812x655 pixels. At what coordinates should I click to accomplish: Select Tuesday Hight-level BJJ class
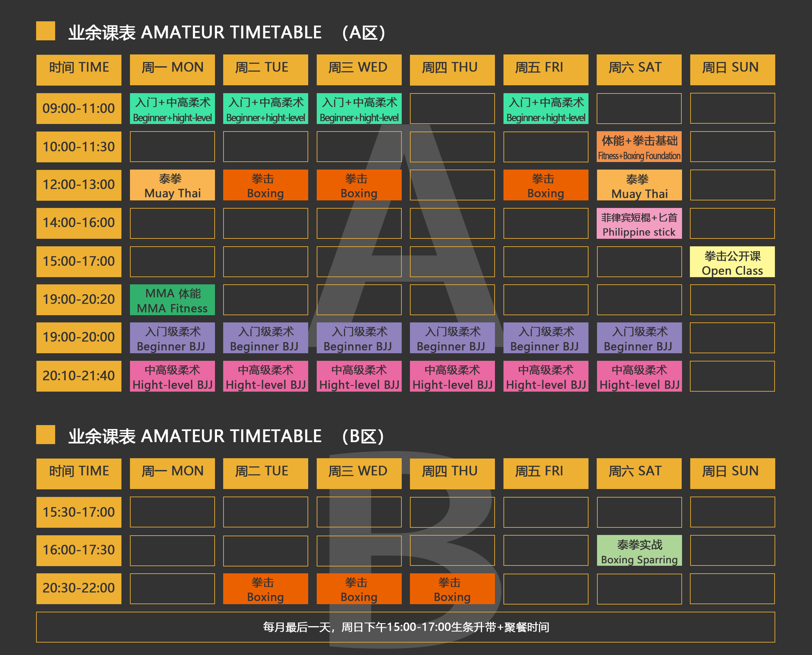tap(266, 376)
